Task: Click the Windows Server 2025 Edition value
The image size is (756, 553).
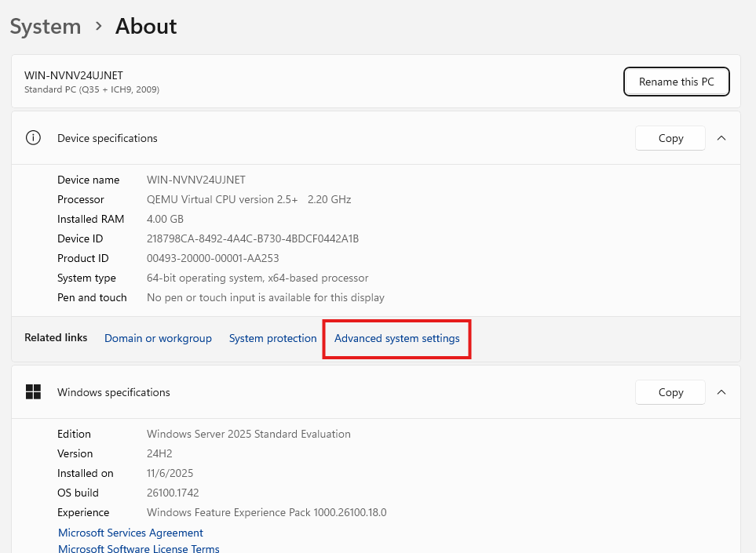Action: point(249,434)
